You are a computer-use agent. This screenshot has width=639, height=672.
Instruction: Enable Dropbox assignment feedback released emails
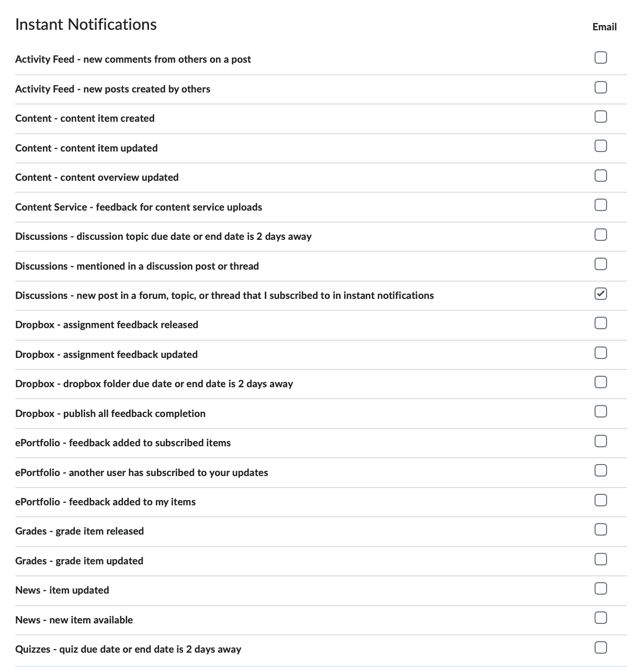coord(600,323)
